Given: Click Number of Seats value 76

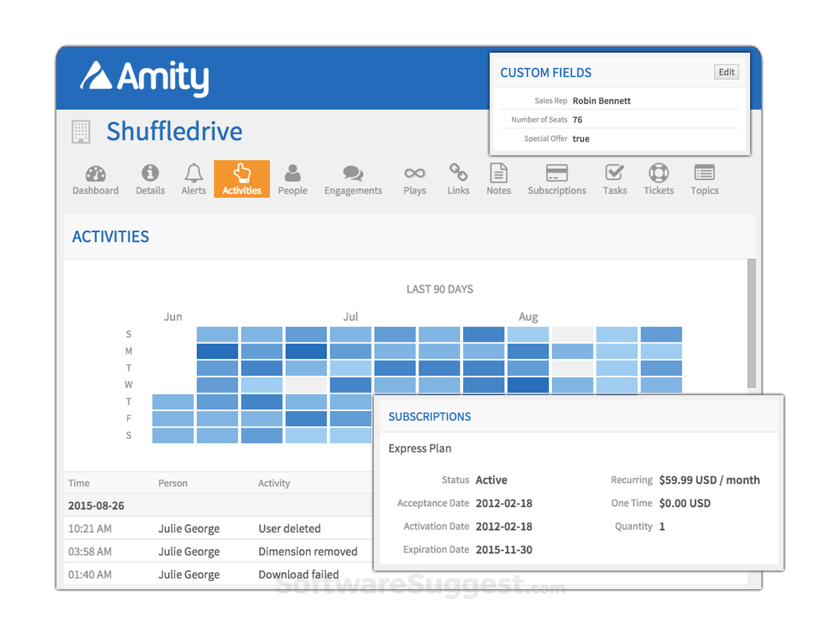Looking at the screenshot, I should coord(577,120).
